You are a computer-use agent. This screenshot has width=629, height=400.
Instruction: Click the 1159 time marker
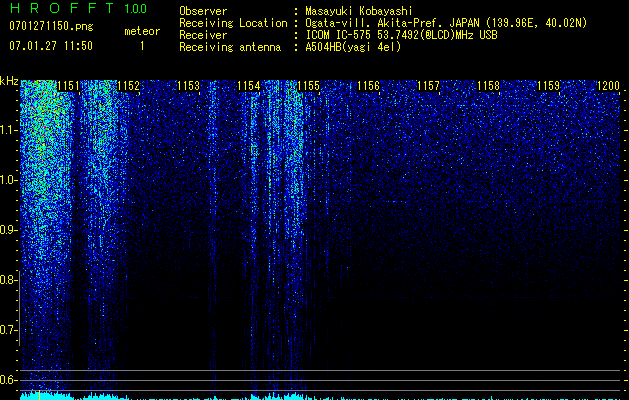[x=548, y=86]
